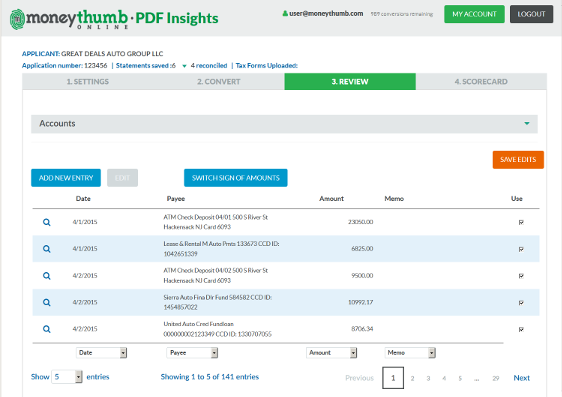Click Add New Entry button
562x397 pixels.
point(66,178)
